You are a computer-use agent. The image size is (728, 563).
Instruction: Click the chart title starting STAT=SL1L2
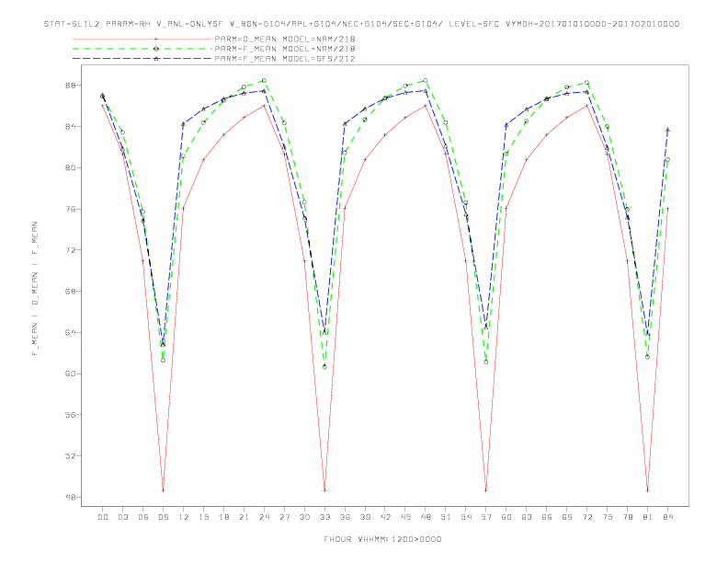click(361, 24)
